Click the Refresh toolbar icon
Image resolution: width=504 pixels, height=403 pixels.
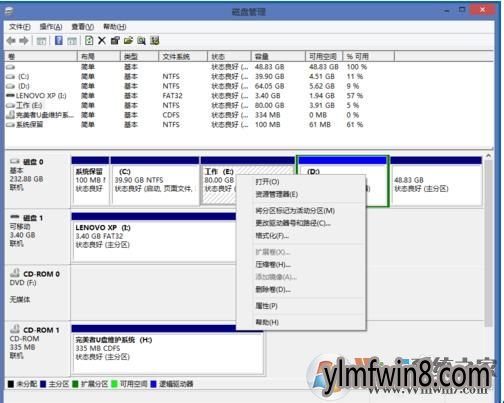[x=89, y=41]
